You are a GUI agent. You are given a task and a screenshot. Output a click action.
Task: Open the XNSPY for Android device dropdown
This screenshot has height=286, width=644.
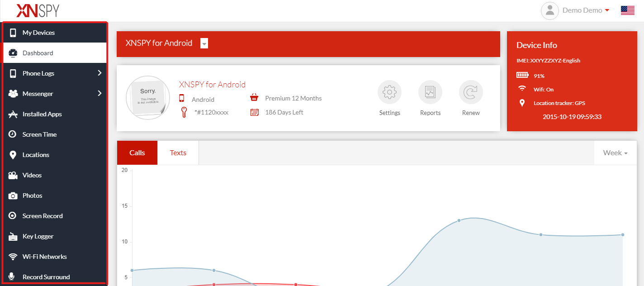click(x=204, y=43)
